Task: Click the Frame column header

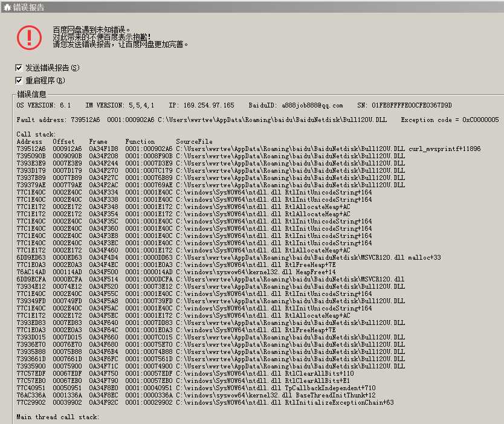Action: [x=99, y=142]
